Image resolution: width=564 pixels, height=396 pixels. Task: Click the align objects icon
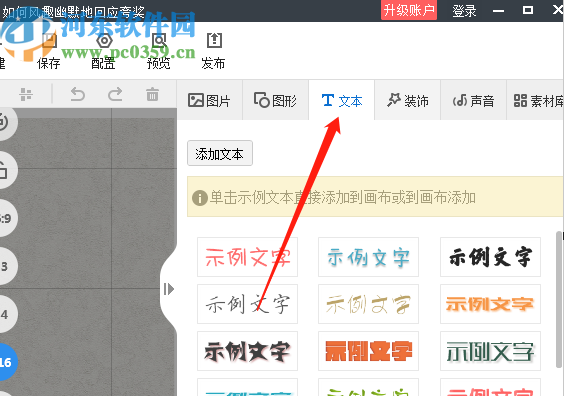26,95
